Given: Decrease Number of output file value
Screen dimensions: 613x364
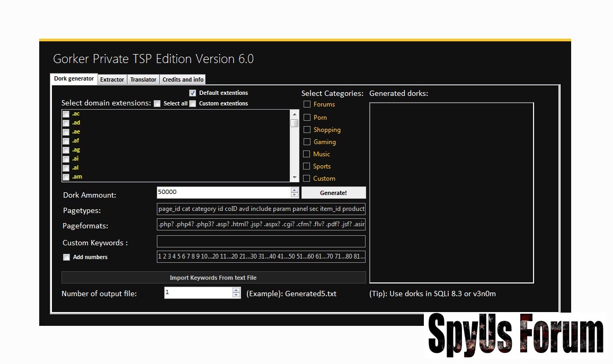Looking at the screenshot, I should click(236, 295).
